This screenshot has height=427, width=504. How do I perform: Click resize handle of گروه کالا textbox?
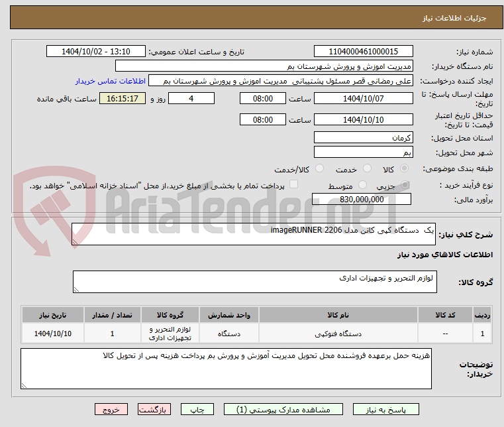coord(76,289)
